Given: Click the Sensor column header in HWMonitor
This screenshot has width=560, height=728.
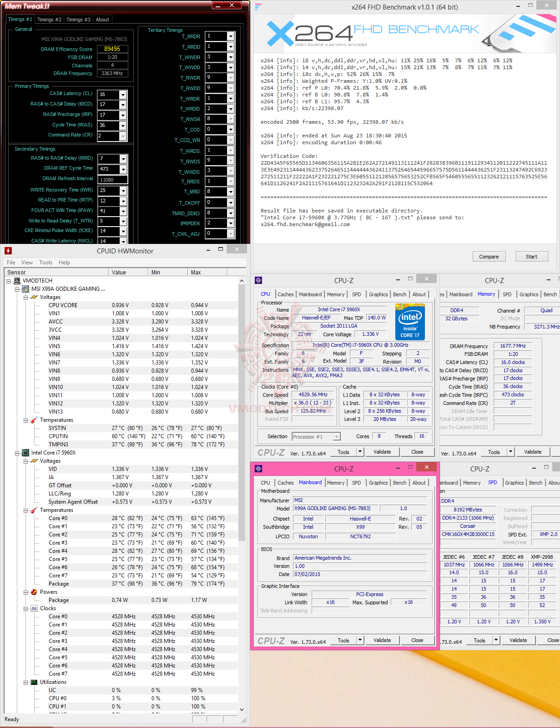Looking at the screenshot, I should 56,272.
